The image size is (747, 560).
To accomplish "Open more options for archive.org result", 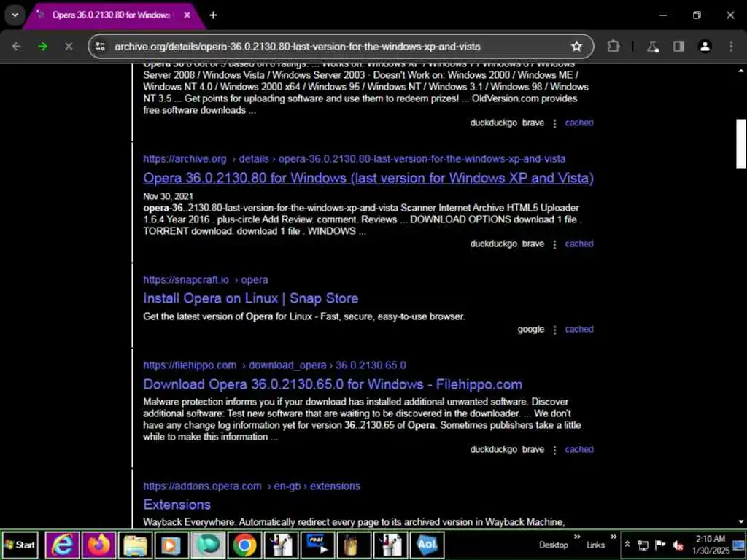I will point(554,244).
